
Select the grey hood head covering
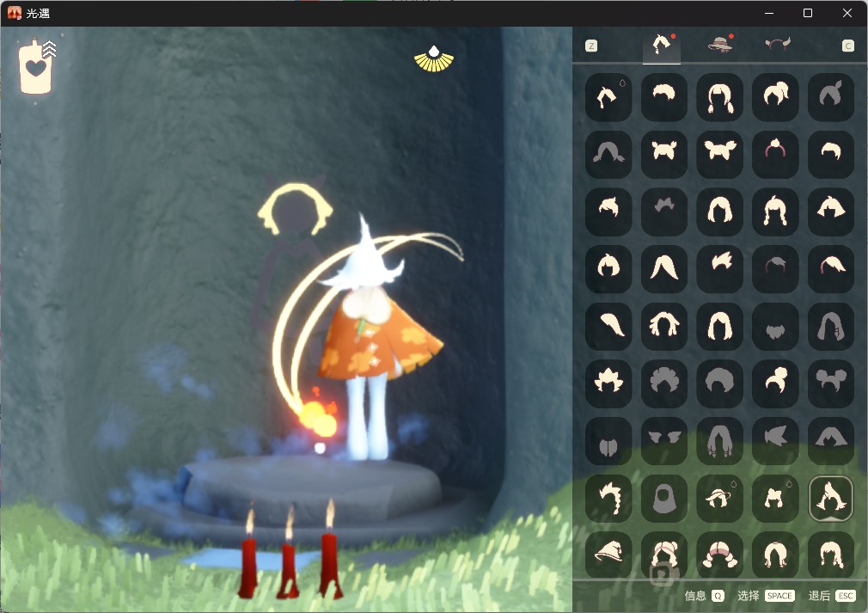click(663, 499)
